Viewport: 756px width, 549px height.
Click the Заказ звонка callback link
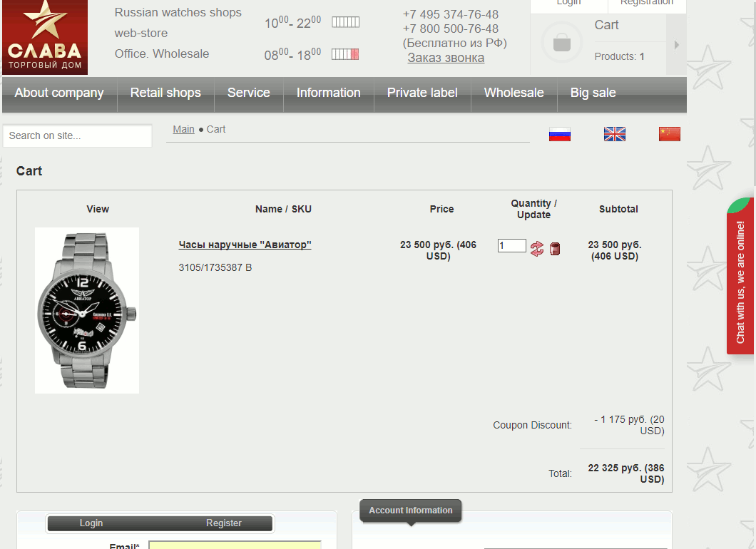pyautogui.click(x=446, y=58)
